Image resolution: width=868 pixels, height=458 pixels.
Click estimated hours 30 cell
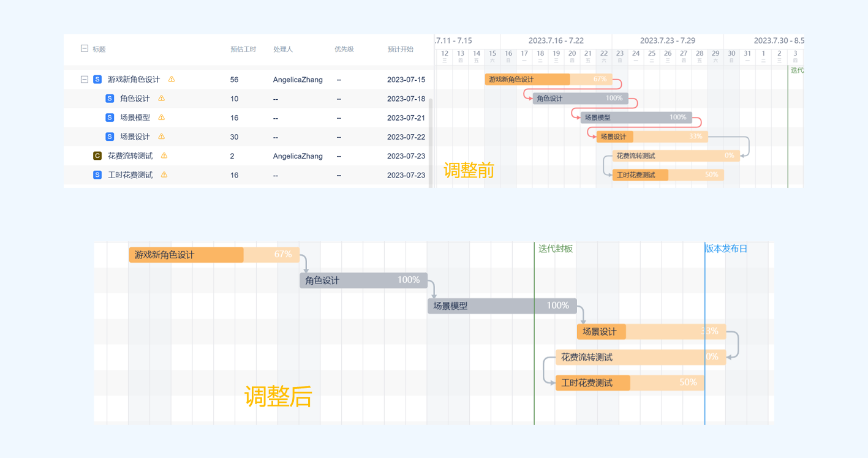[x=234, y=137]
